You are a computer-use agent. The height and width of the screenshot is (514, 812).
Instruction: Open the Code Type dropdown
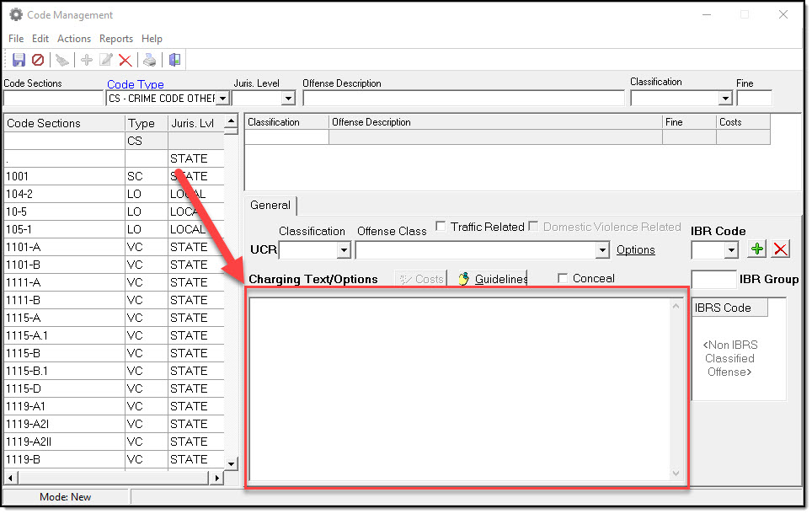pyautogui.click(x=222, y=99)
